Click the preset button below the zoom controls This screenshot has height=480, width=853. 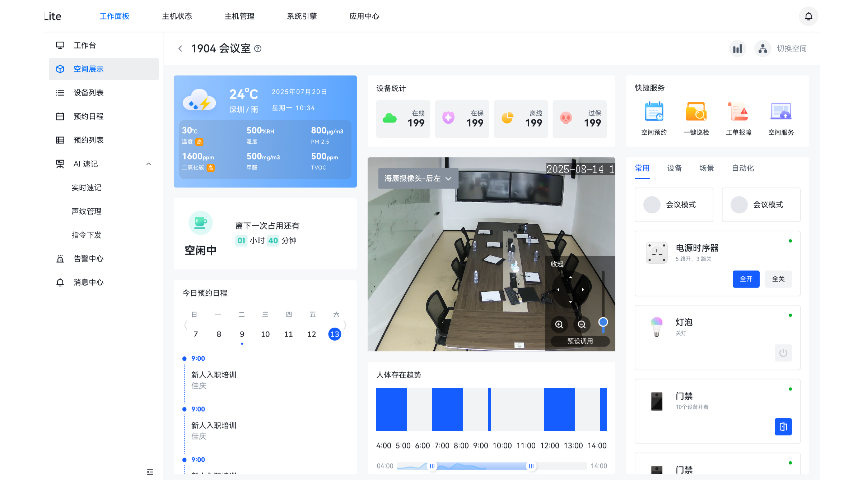(x=580, y=341)
